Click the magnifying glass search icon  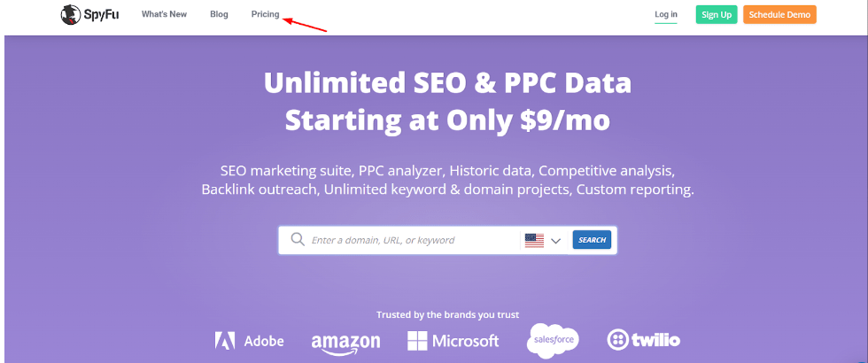click(298, 239)
